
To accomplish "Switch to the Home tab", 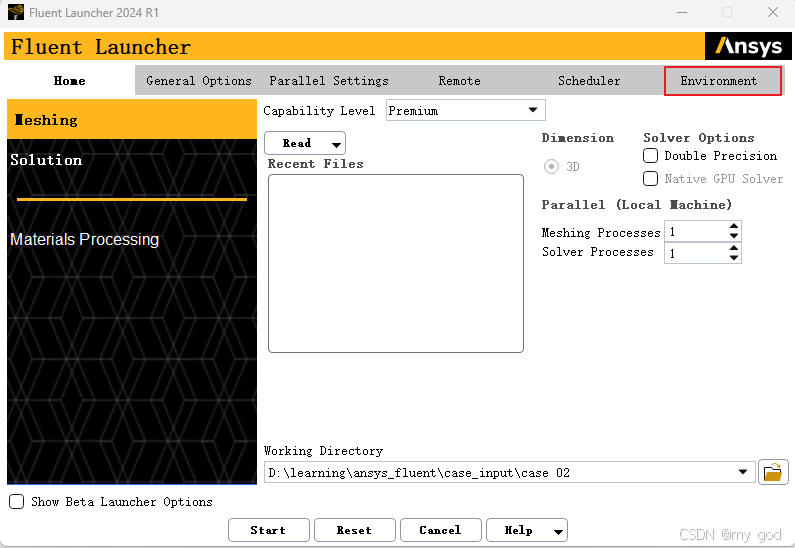I will coord(70,81).
